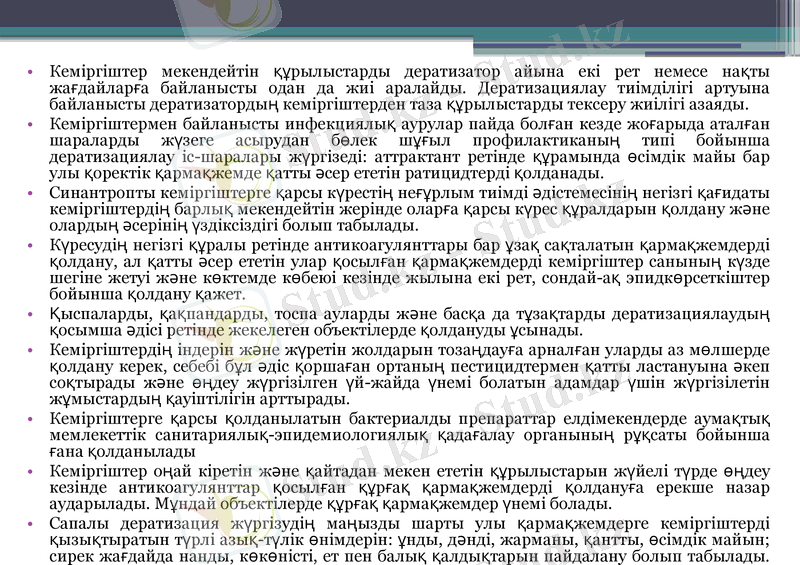Click the line starting 'Кеміргіштермен байланысты инфекциялық аурулар'
The image size is (800, 565).
point(409,124)
